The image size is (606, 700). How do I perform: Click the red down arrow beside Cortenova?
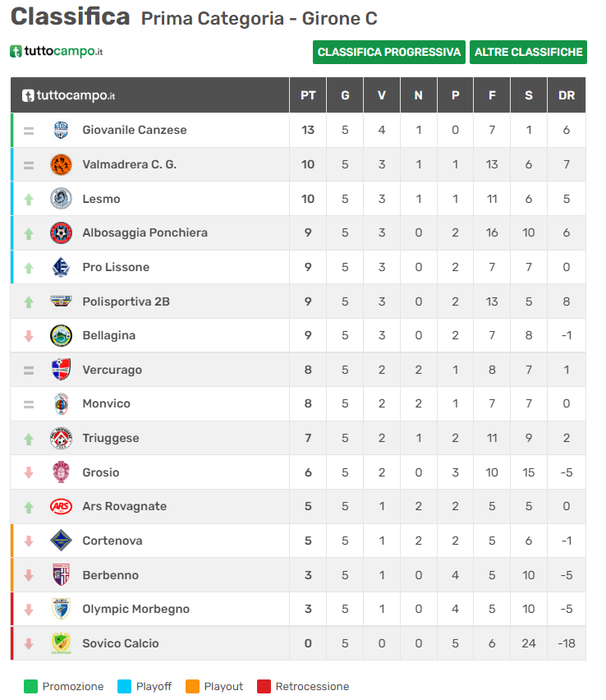(x=29, y=541)
